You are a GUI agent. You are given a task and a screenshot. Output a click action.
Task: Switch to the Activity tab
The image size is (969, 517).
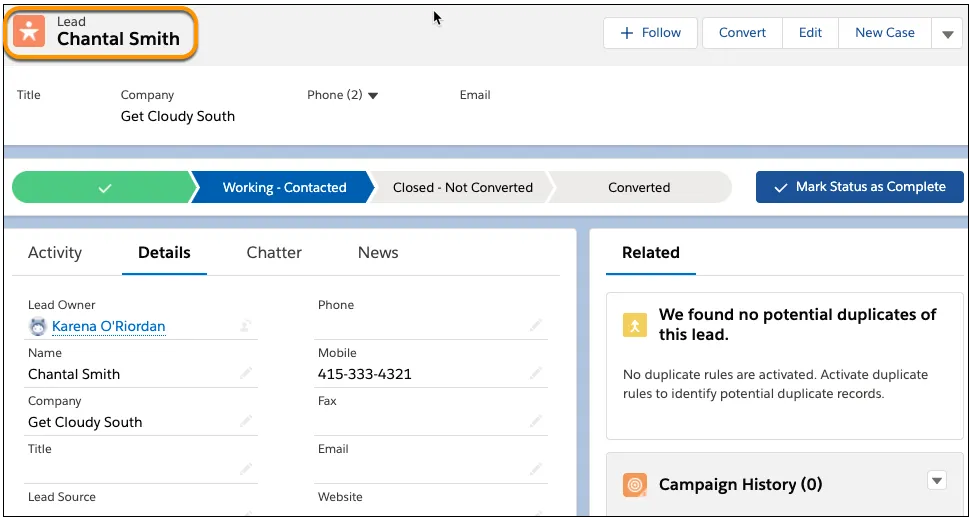tap(55, 253)
